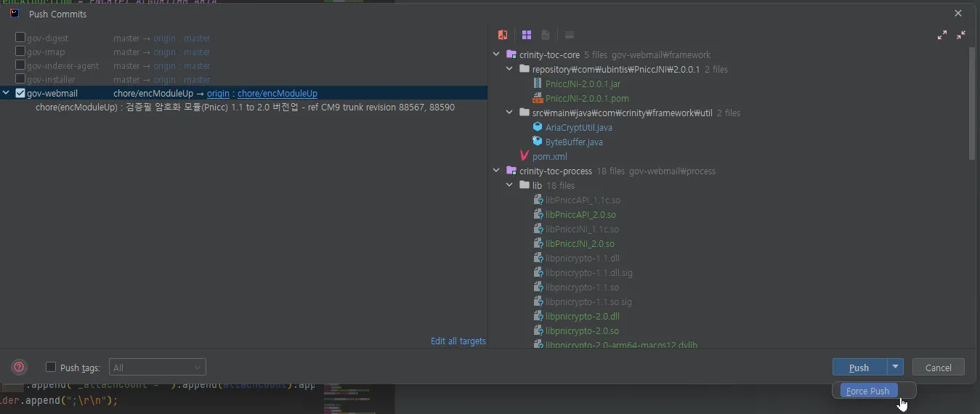This screenshot has height=414, width=980.
Task: Click the repository PniccJNI folder icon
Action: (x=525, y=69)
